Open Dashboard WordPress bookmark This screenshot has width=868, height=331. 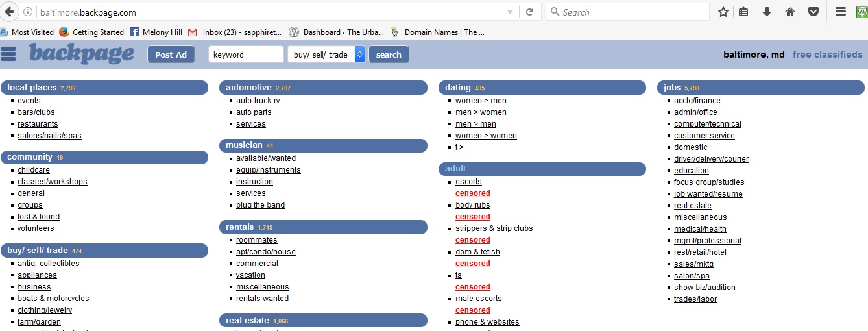pos(337,32)
